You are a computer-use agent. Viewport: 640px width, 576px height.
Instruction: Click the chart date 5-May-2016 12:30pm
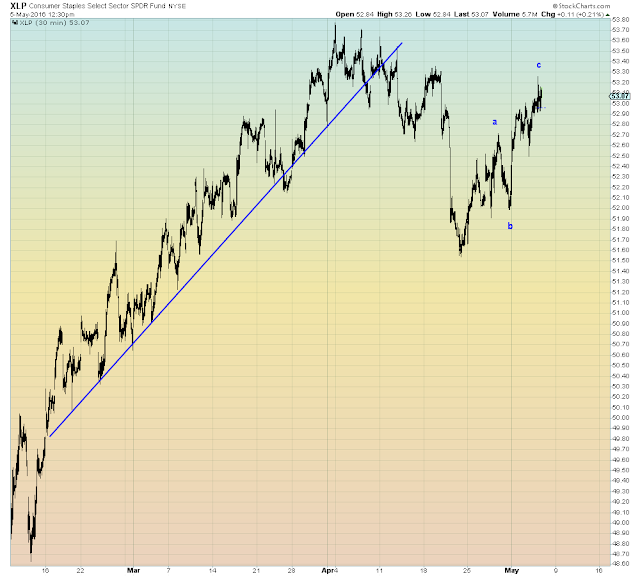[42, 14]
